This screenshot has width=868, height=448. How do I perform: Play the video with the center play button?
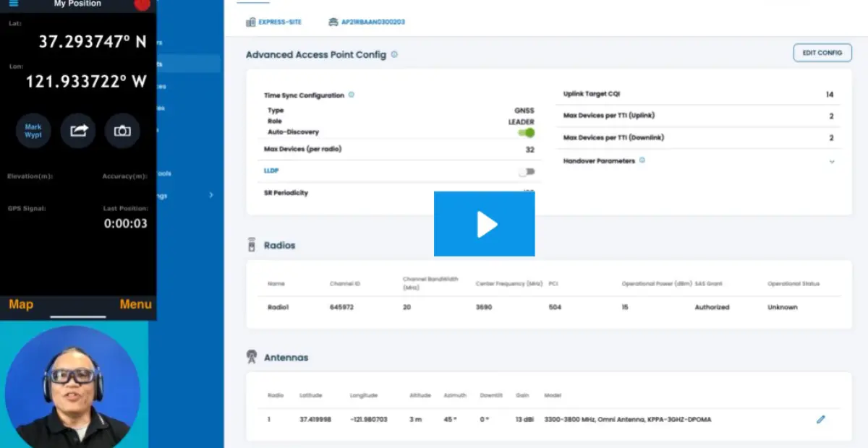click(x=485, y=224)
